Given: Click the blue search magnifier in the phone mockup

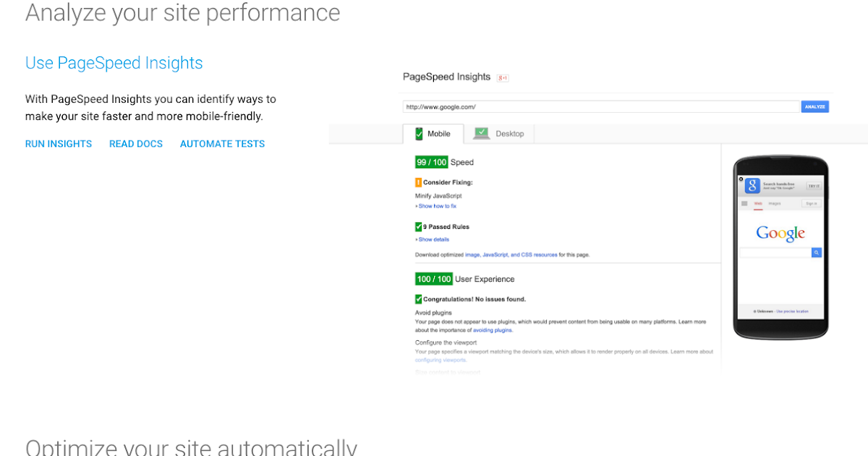Looking at the screenshot, I should pos(817,253).
